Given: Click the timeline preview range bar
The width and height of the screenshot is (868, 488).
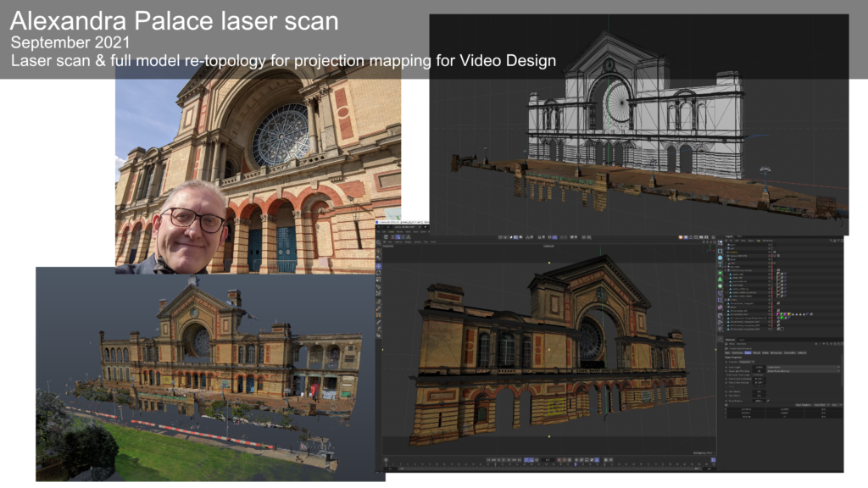Looking at the screenshot, I should click(x=549, y=469).
